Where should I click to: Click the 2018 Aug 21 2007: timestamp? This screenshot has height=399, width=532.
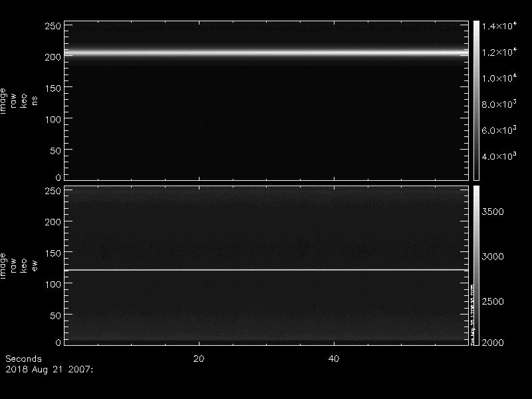pyautogui.click(x=49, y=370)
